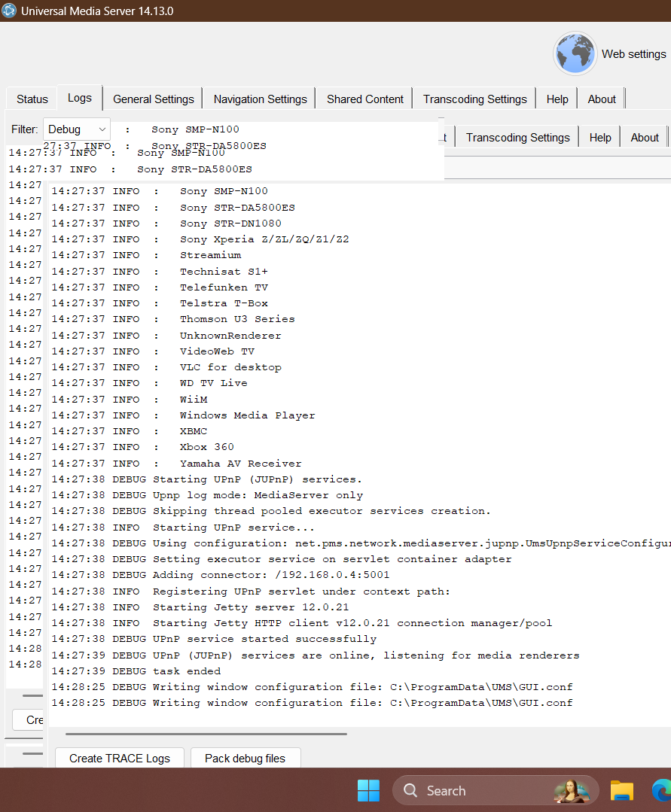The height and width of the screenshot is (812, 671).
Task: Select the "task ended" log line
Action: tap(136, 671)
